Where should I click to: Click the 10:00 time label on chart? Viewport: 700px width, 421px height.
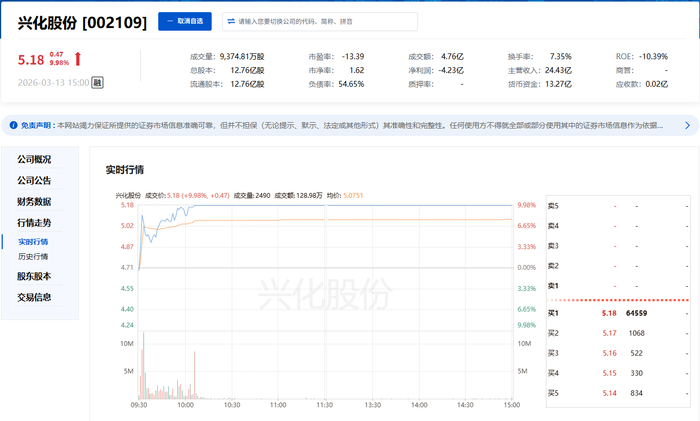186,405
